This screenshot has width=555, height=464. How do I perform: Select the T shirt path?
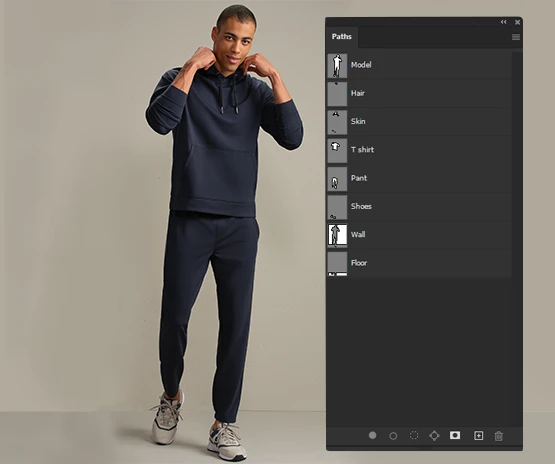tap(419, 150)
